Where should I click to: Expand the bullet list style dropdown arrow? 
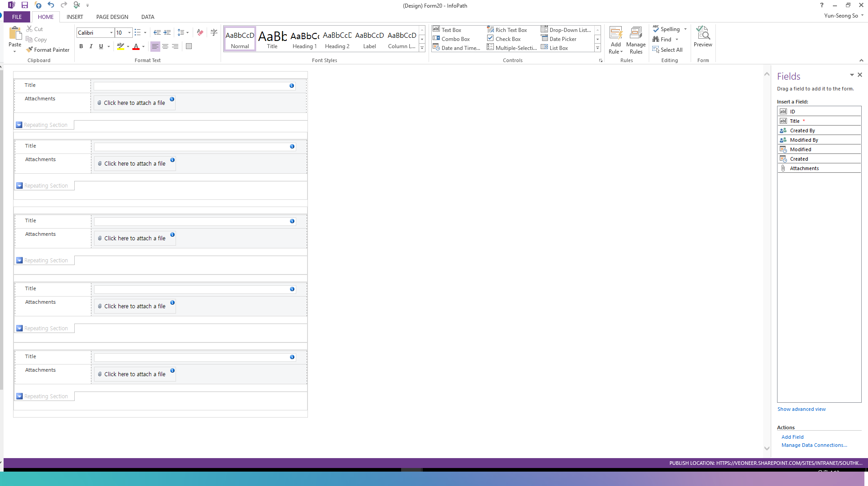click(145, 32)
